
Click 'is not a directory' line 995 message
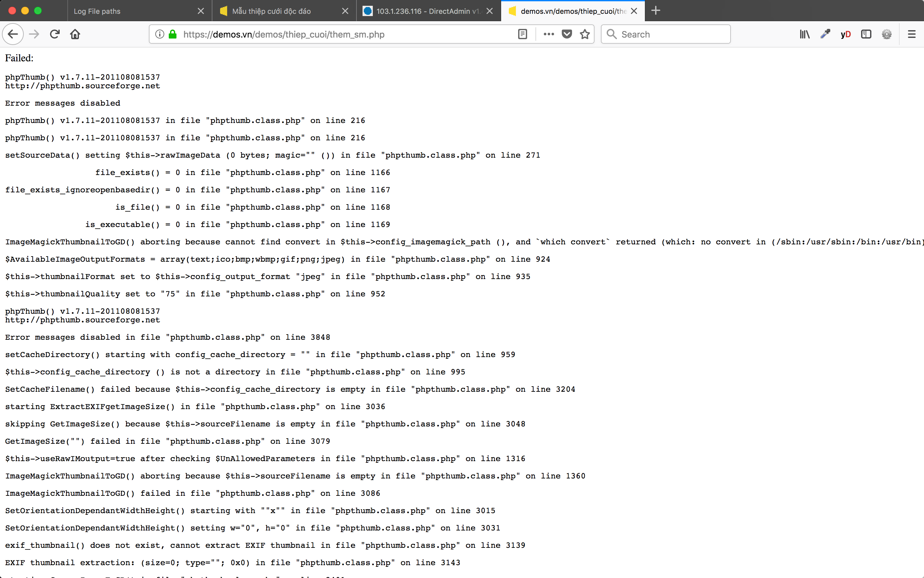pyautogui.click(x=235, y=372)
